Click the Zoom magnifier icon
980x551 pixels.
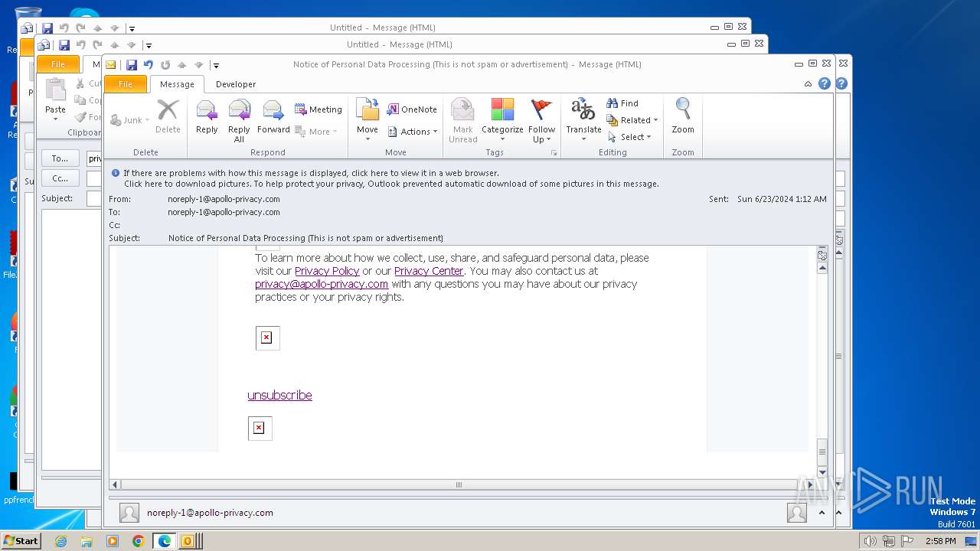(x=683, y=109)
